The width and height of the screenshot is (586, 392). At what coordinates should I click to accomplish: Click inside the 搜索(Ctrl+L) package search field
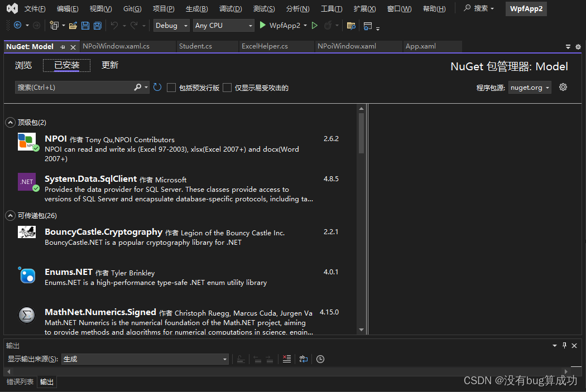(75, 88)
